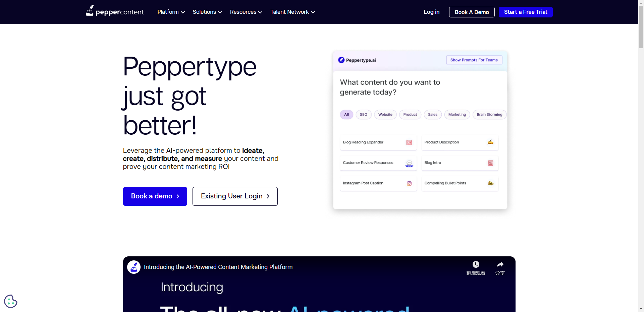Expand the Resources dropdown menu
Viewport: 644px width, 312px height.
pyautogui.click(x=246, y=12)
